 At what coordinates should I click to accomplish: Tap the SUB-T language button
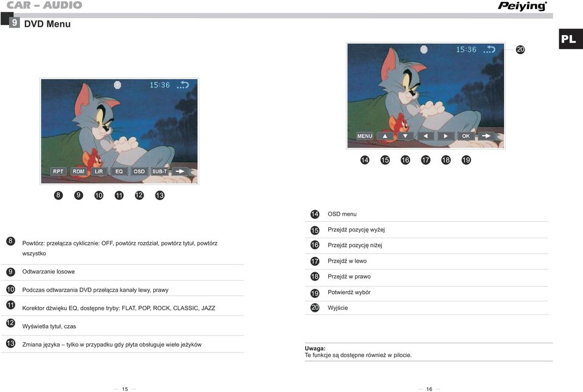click(159, 171)
